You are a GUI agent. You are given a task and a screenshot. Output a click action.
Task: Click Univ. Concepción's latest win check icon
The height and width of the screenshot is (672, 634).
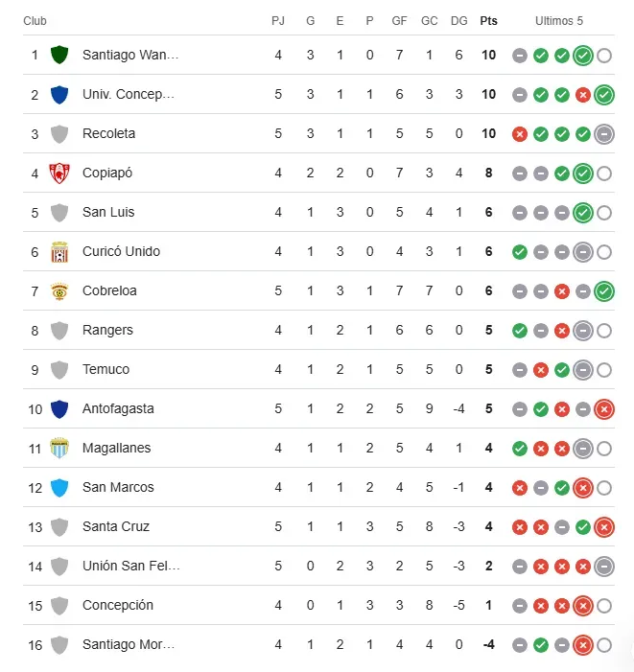[603, 94]
